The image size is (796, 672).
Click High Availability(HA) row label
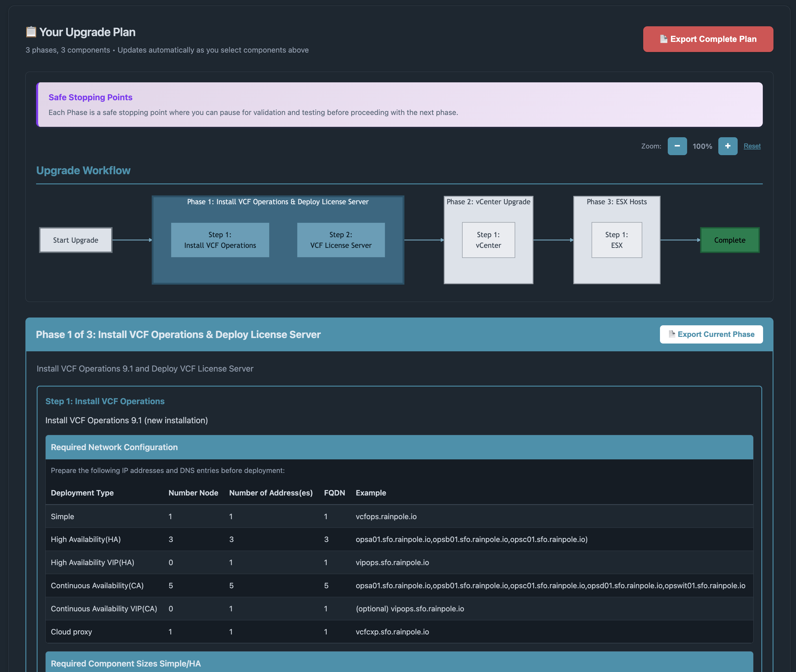(86, 539)
